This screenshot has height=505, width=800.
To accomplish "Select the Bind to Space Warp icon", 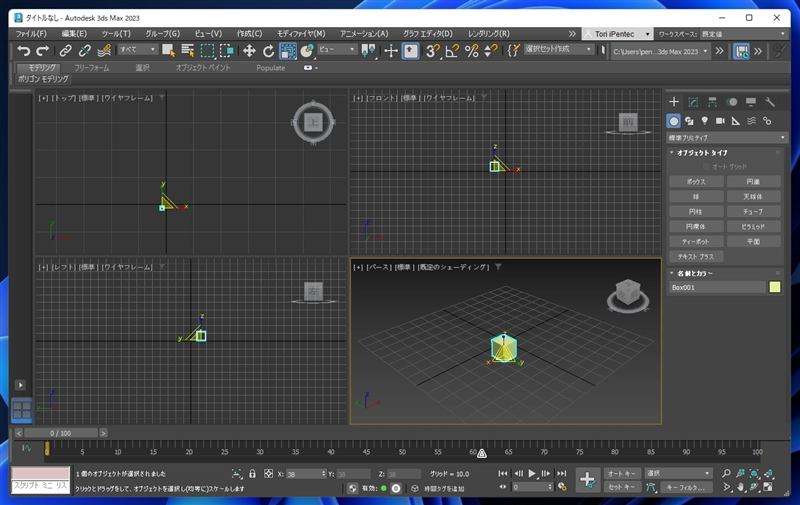I will [104, 50].
